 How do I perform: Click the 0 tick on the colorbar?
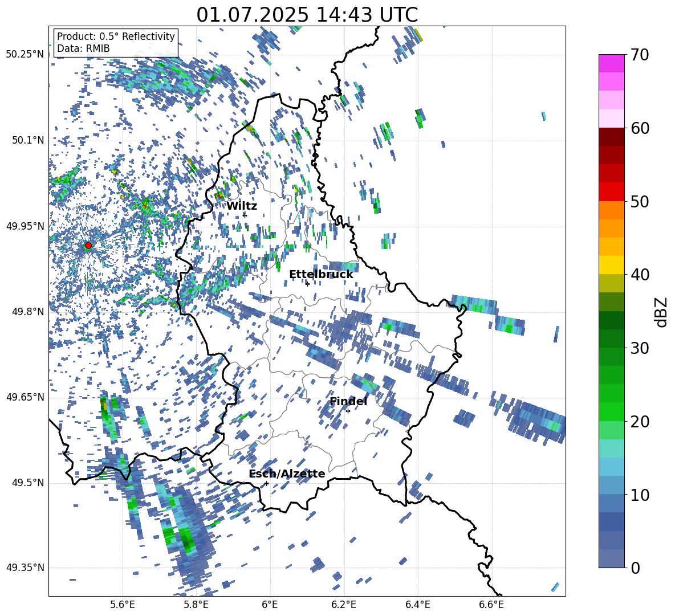point(635,568)
